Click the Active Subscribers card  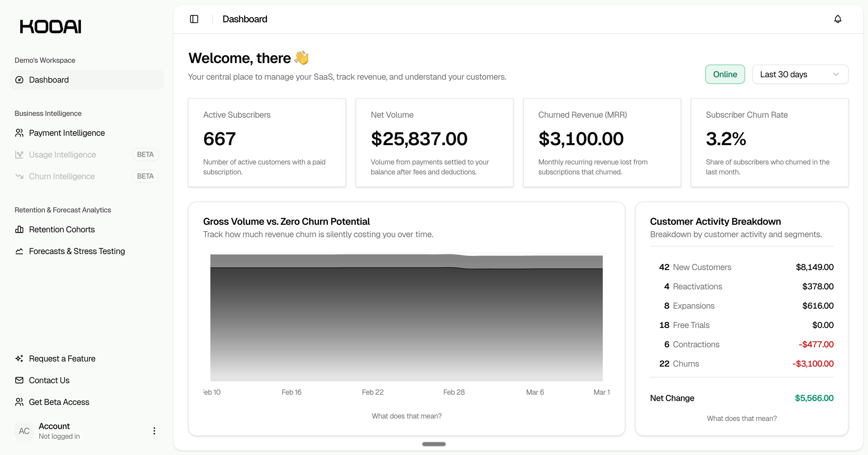point(267,143)
